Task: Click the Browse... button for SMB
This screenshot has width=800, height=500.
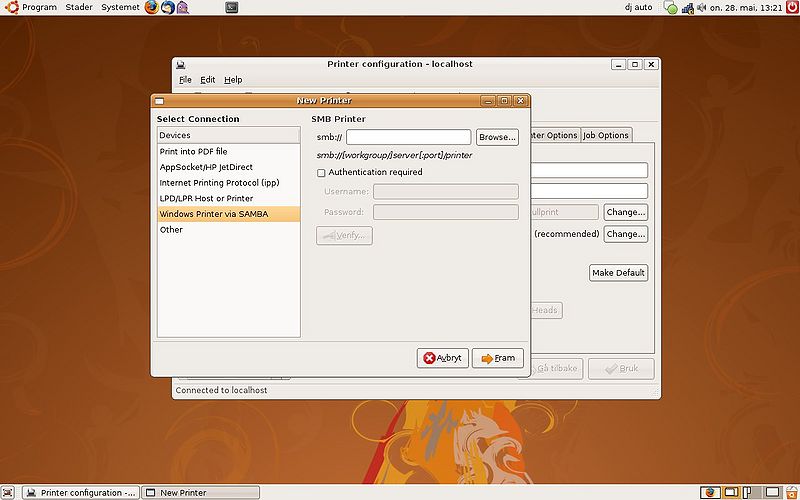Action: (497, 137)
